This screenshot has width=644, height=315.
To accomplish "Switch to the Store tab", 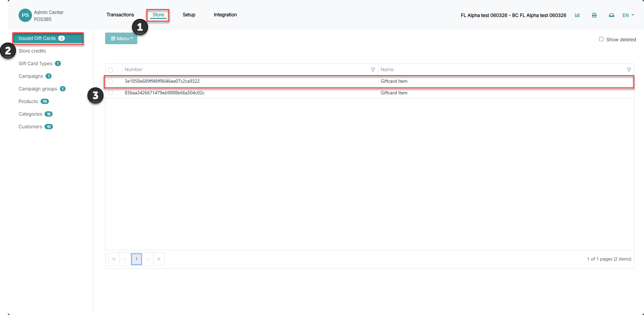I will point(158,15).
